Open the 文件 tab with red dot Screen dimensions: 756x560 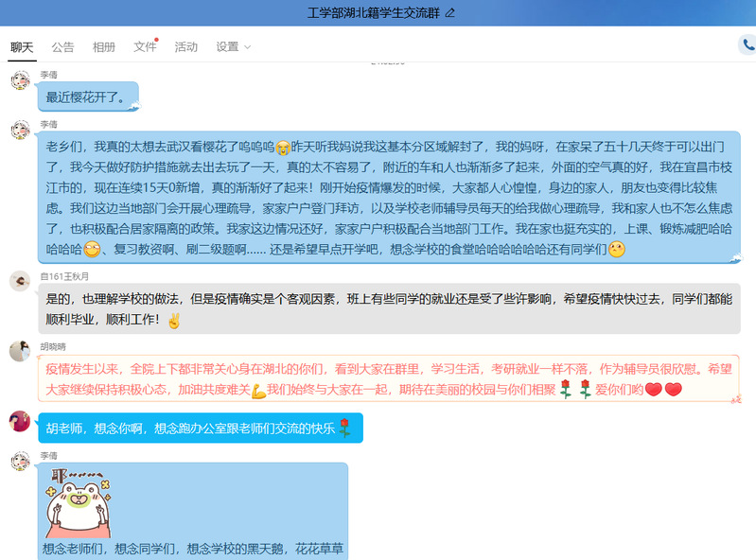pyautogui.click(x=145, y=46)
